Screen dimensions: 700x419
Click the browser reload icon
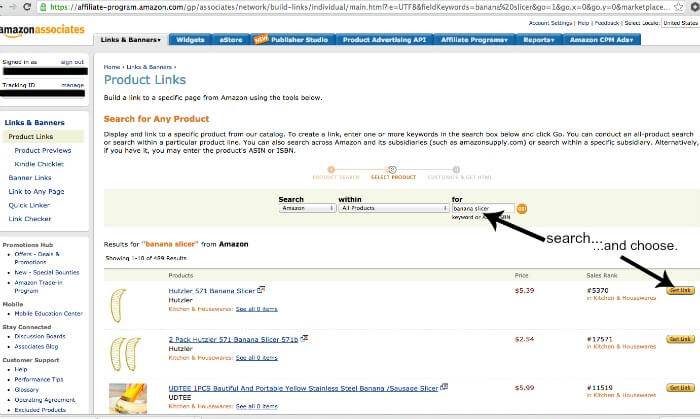pos(27,7)
